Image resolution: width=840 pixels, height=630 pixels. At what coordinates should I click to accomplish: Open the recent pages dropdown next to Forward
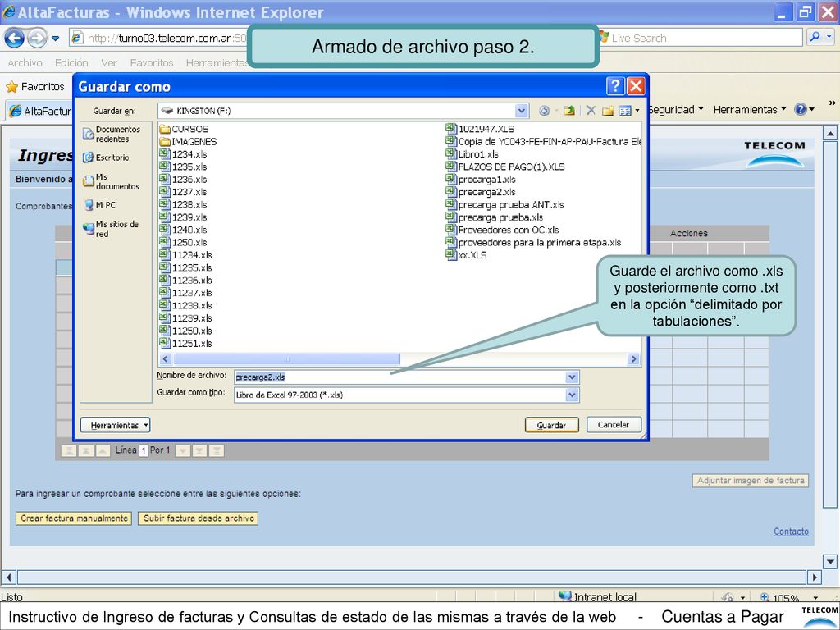(x=56, y=38)
